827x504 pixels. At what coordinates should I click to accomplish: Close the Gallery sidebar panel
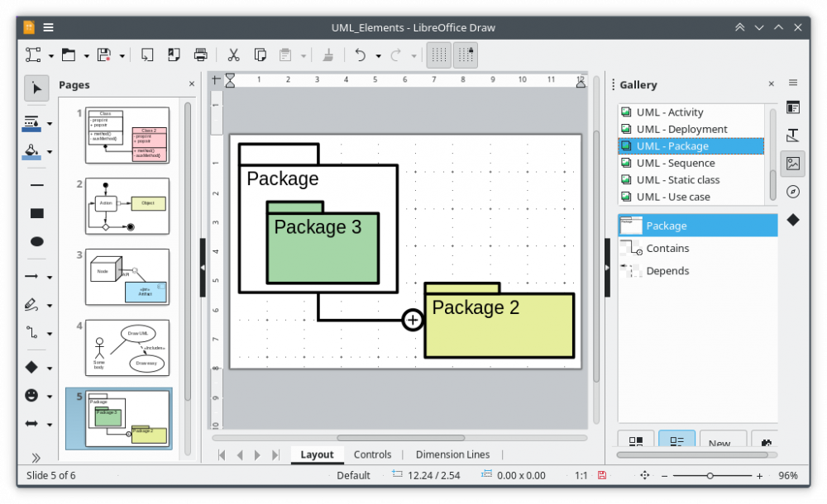point(771,83)
